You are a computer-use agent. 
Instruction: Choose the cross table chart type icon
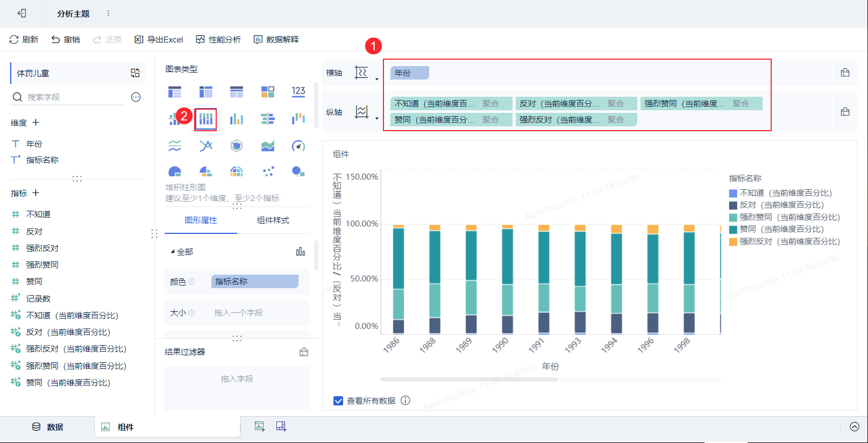coord(206,92)
